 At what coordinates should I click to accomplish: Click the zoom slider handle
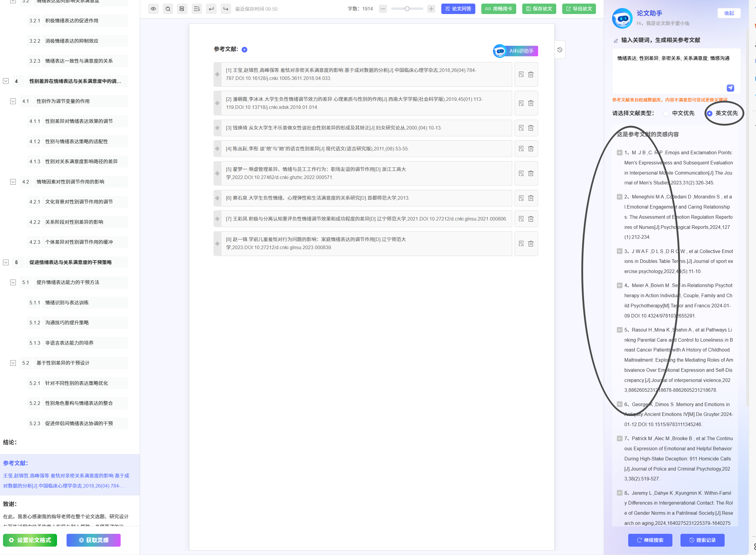tap(407, 9)
